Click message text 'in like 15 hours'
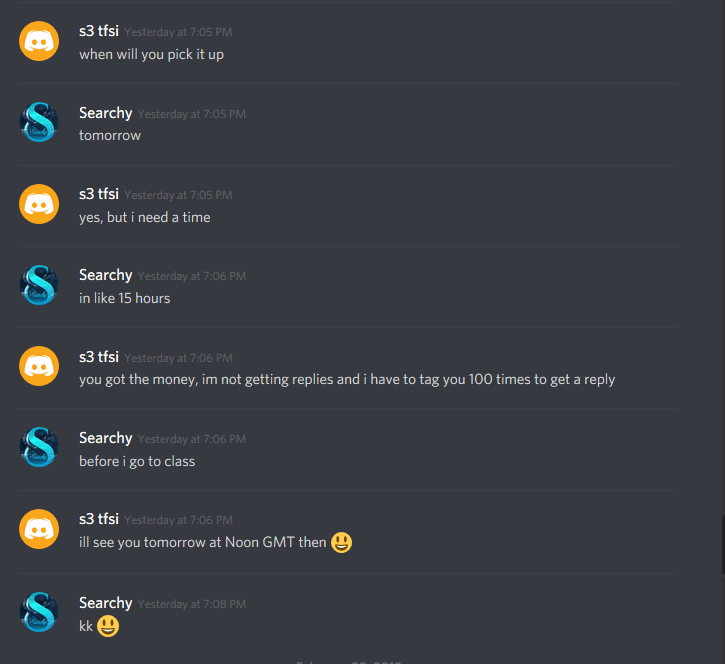The width and height of the screenshot is (725, 664). click(124, 298)
